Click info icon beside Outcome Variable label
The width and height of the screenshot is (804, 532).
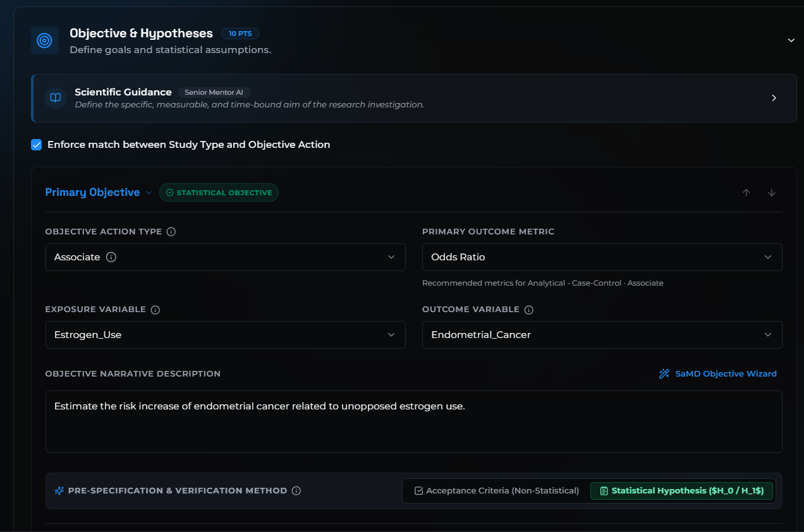[x=529, y=310]
